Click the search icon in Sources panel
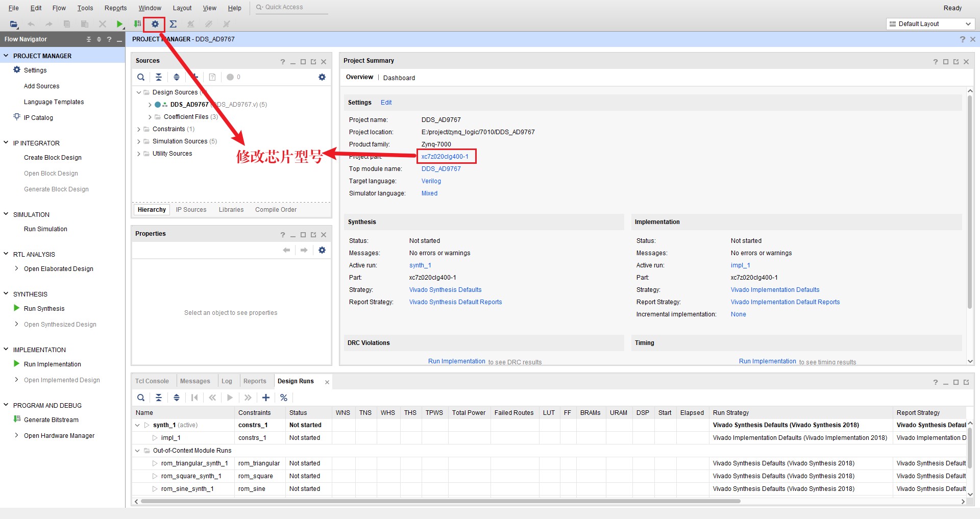This screenshot has height=519, width=980. tap(141, 77)
